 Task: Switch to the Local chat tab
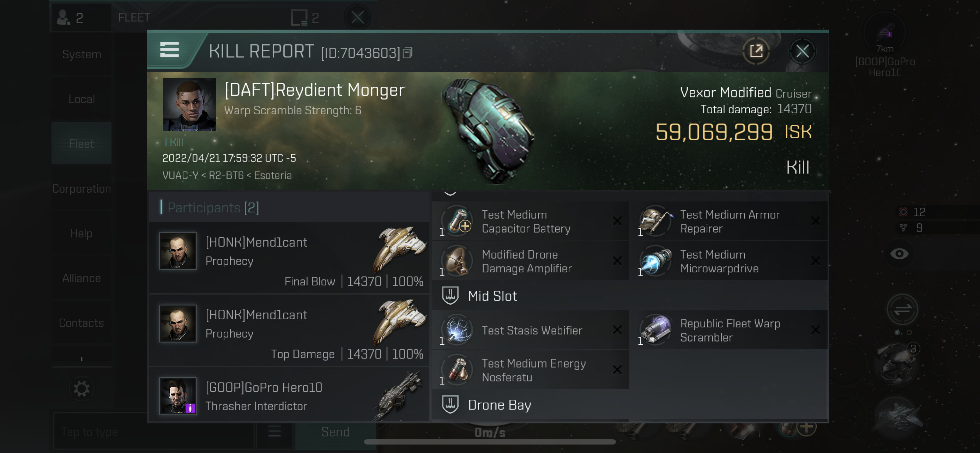click(x=81, y=99)
